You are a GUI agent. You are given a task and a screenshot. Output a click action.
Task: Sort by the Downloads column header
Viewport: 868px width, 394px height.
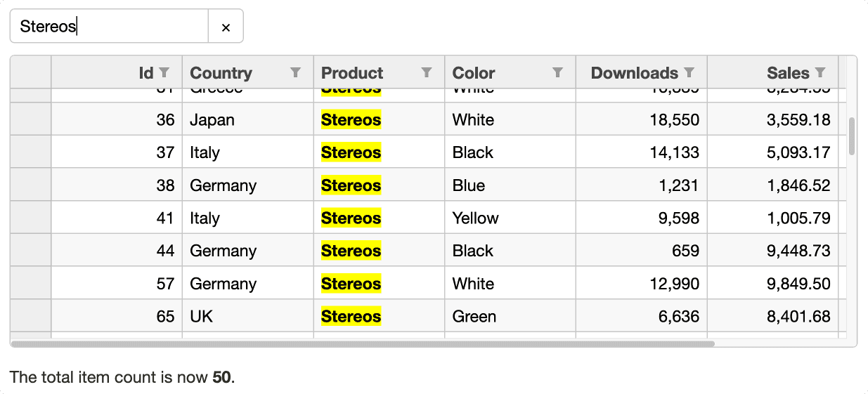click(x=634, y=73)
